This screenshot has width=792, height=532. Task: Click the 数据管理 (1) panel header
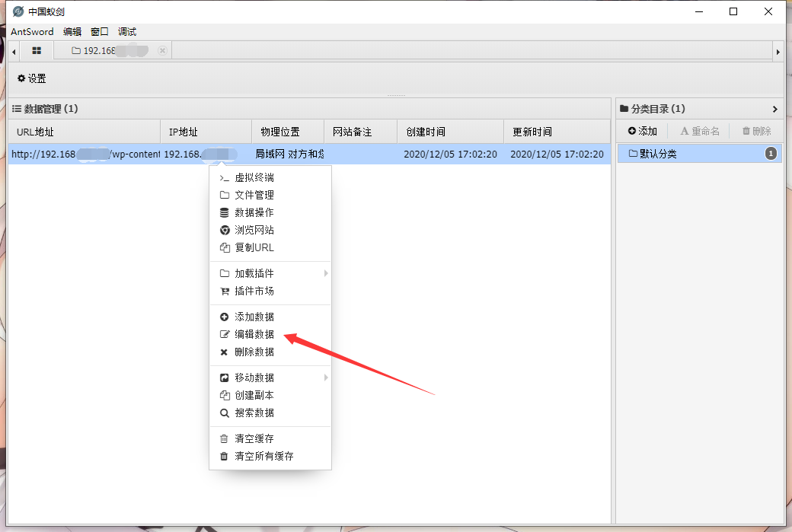click(309, 109)
